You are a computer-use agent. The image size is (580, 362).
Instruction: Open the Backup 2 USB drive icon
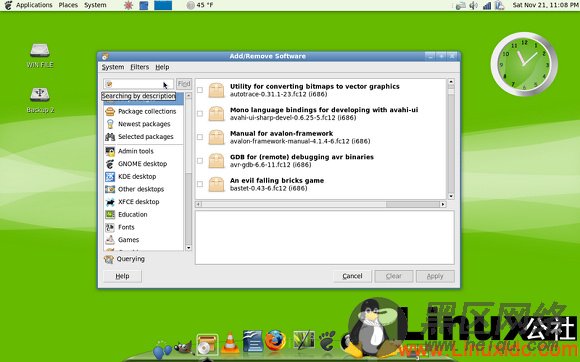[40, 100]
